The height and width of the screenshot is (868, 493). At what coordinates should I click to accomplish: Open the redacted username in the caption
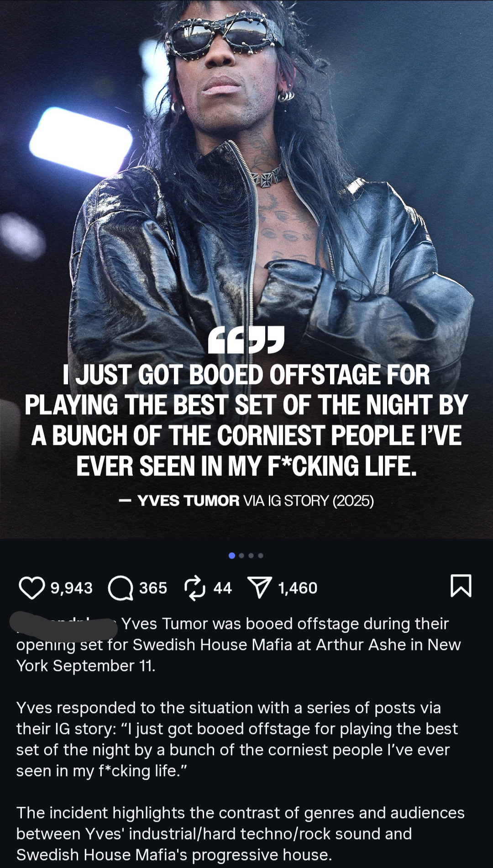pos(64,625)
